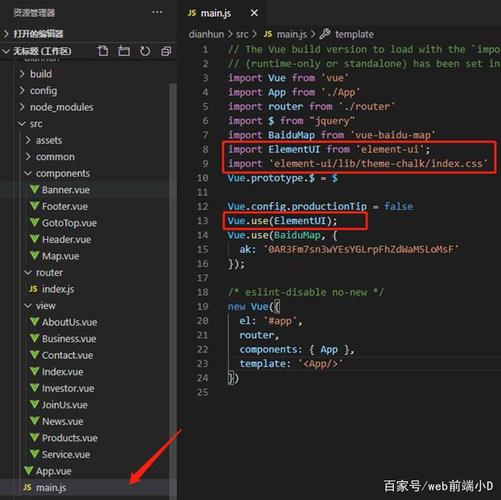Collapse all folders with the collapse icon

pyautogui.click(x=166, y=51)
